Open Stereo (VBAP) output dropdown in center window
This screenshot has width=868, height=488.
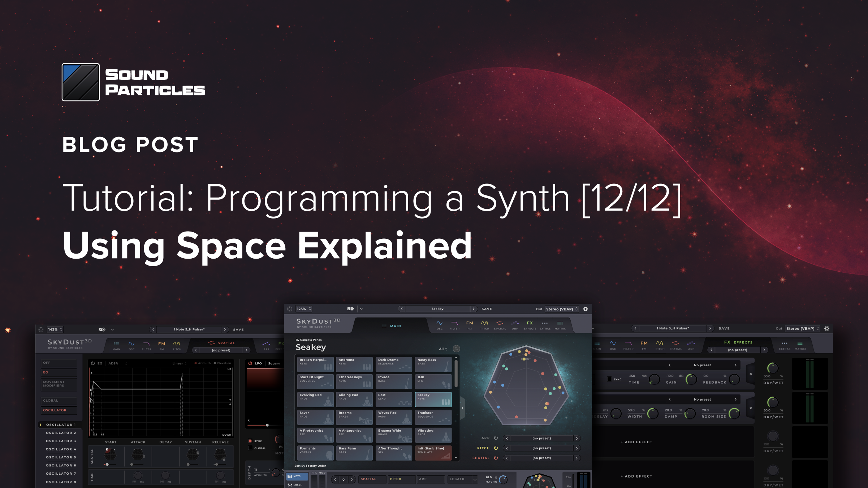562,309
